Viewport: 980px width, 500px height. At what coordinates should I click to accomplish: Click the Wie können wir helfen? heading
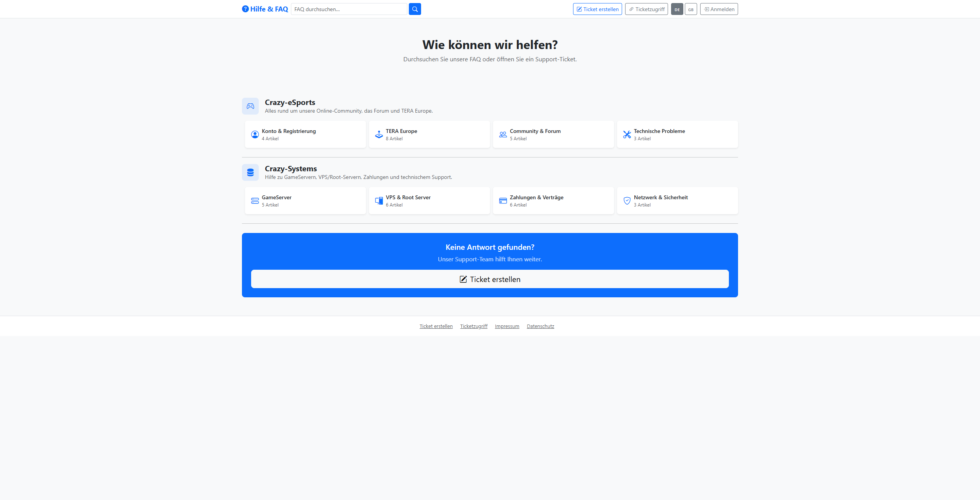point(490,45)
